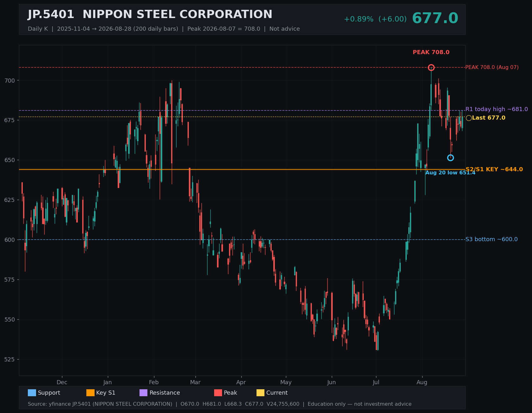The width and height of the screenshot is (532, 413).
Task: Click the 675 price axis tick label
Action: pos(10,120)
